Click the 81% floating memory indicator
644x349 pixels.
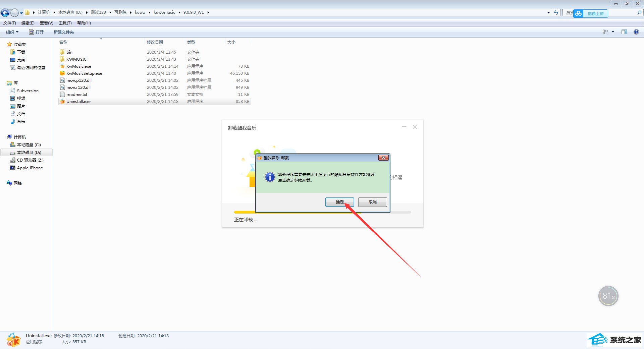[x=608, y=296]
